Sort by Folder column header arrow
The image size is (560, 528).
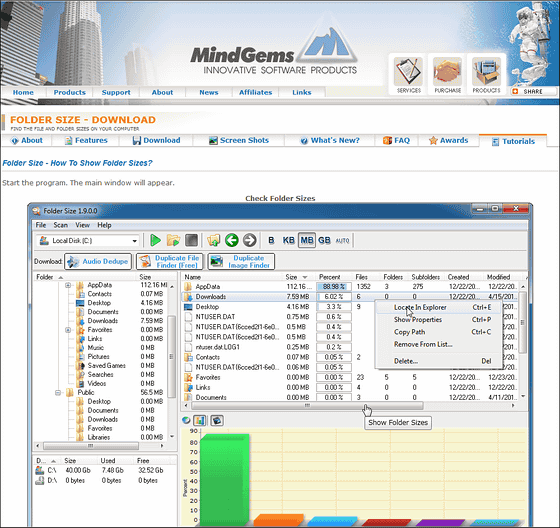click(61, 277)
